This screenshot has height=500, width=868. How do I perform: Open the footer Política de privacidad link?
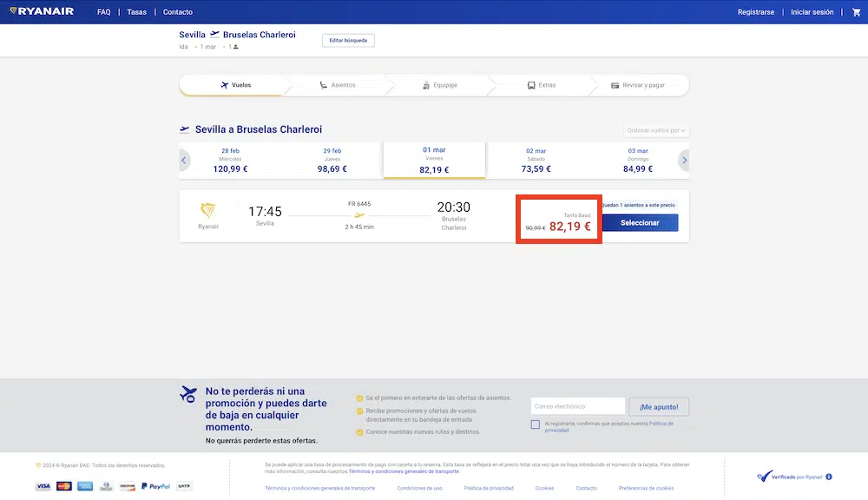[x=489, y=489]
